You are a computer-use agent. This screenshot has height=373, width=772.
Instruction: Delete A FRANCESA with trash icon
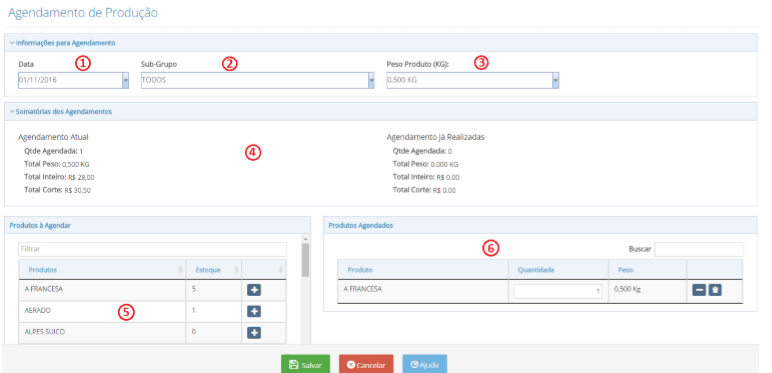tap(715, 290)
